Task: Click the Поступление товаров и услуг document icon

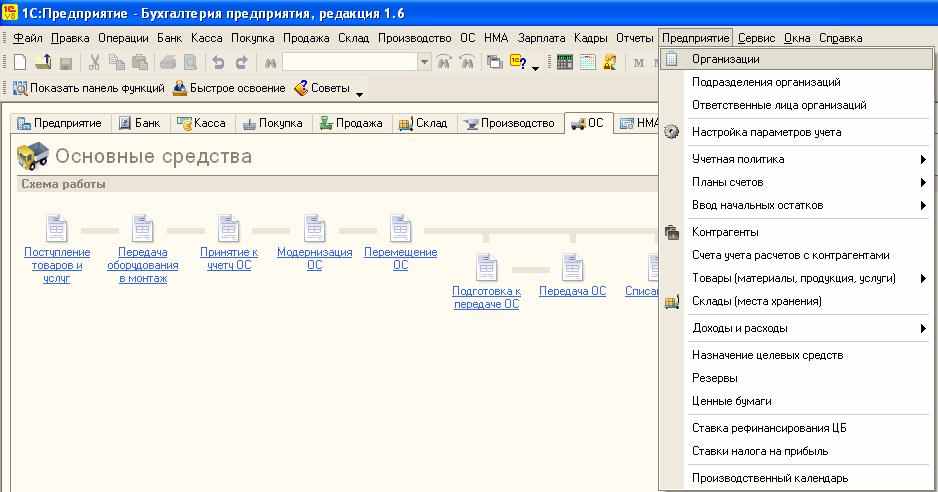Action: pyautogui.click(x=57, y=229)
